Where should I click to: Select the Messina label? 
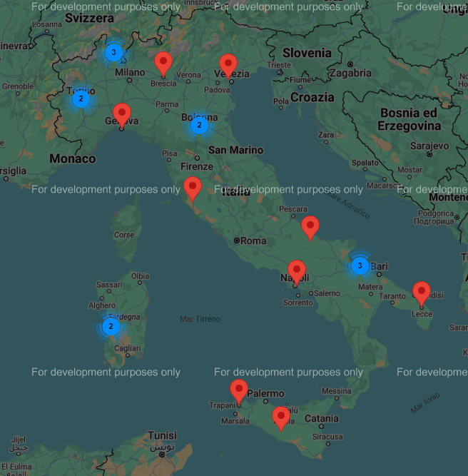point(337,391)
